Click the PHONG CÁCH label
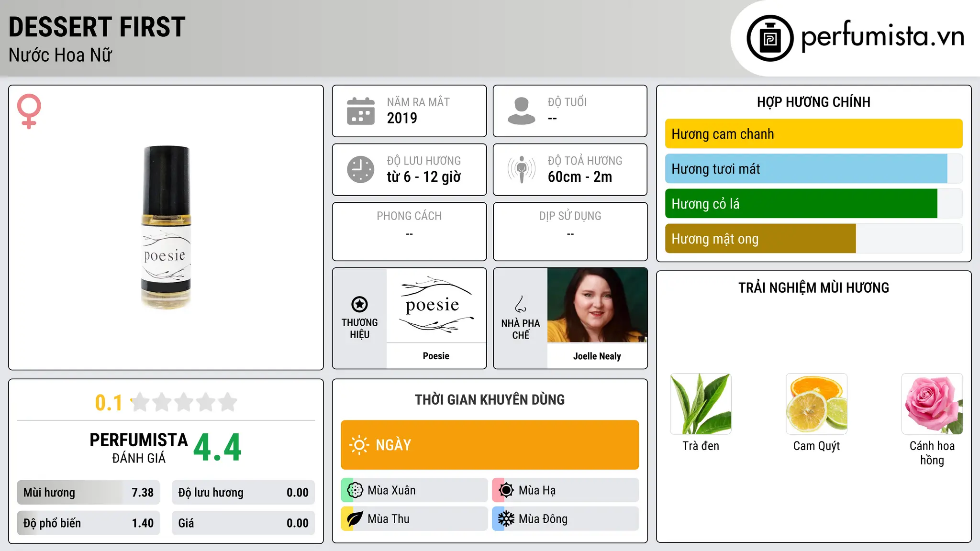Viewport: 980px width, 551px height. pos(409,216)
